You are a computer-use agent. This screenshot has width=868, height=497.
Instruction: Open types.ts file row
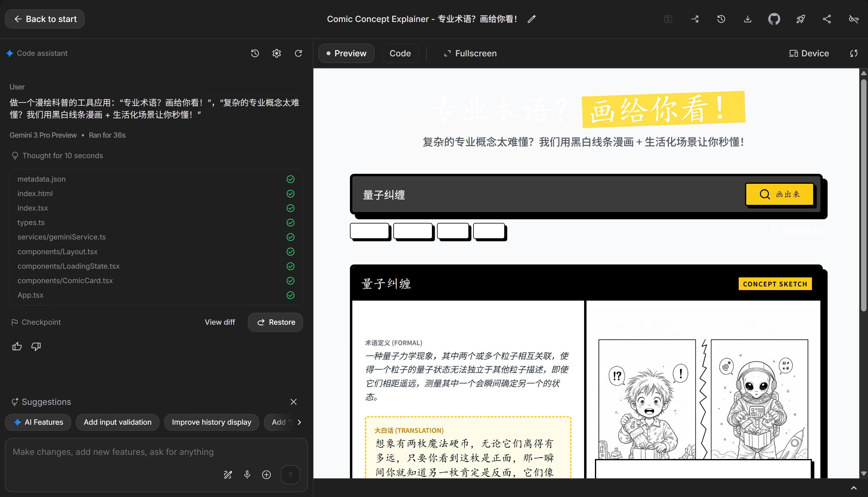156,223
